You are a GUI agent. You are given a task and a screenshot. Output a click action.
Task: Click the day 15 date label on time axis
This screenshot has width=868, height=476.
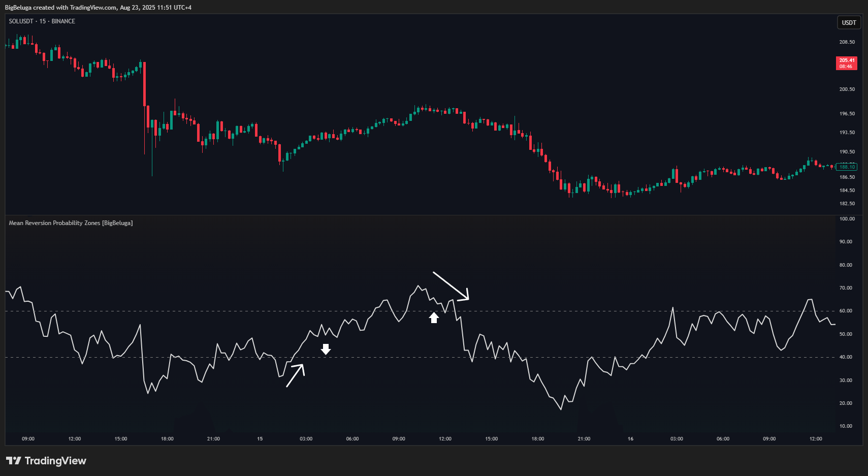pyautogui.click(x=260, y=439)
